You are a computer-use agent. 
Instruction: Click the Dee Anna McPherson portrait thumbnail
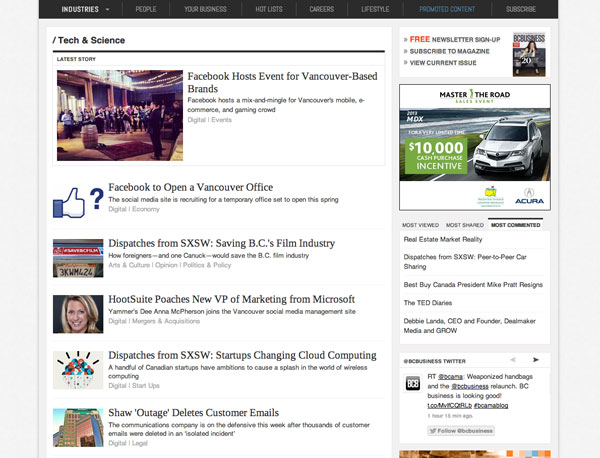click(78, 314)
